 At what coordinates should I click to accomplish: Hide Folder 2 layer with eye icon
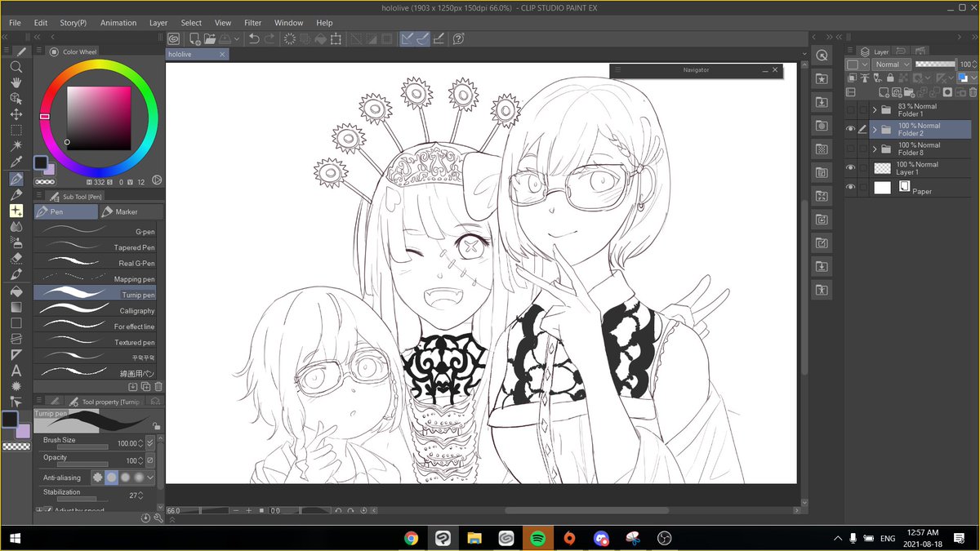point(851,129)
